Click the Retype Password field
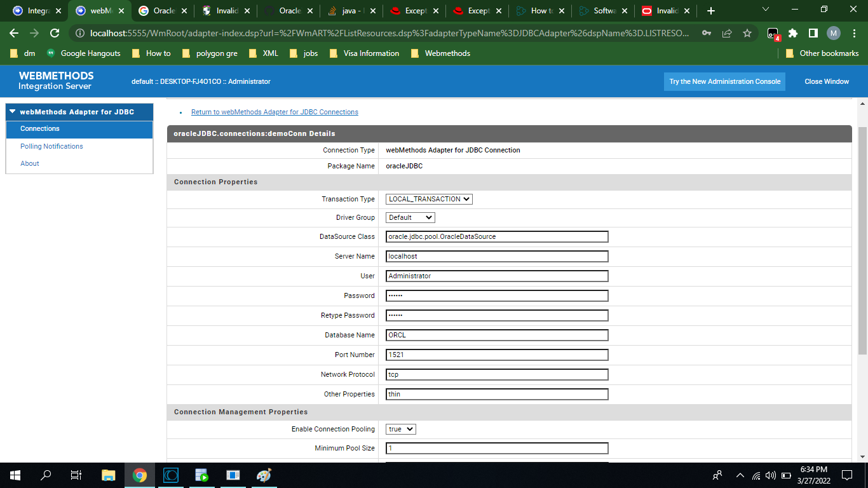 [x=497, y=315]
